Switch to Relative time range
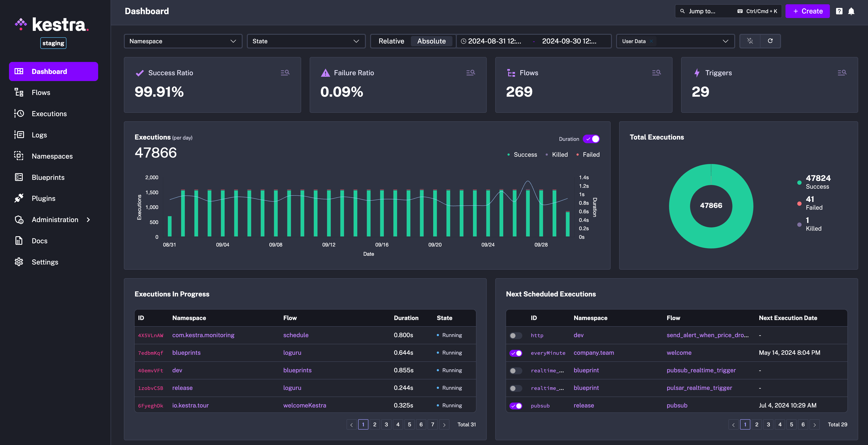The height and width of the screenshot is (445, 868). 392,41
